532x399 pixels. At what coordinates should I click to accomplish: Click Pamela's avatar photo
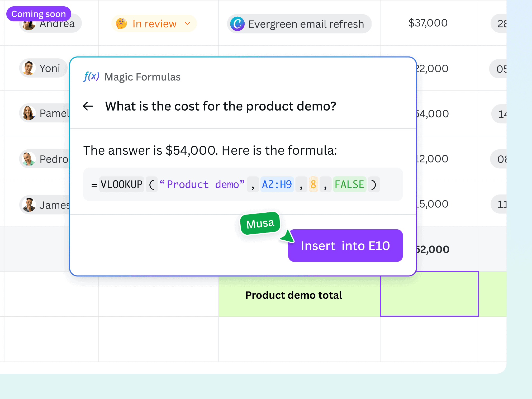tap(29, 113)
